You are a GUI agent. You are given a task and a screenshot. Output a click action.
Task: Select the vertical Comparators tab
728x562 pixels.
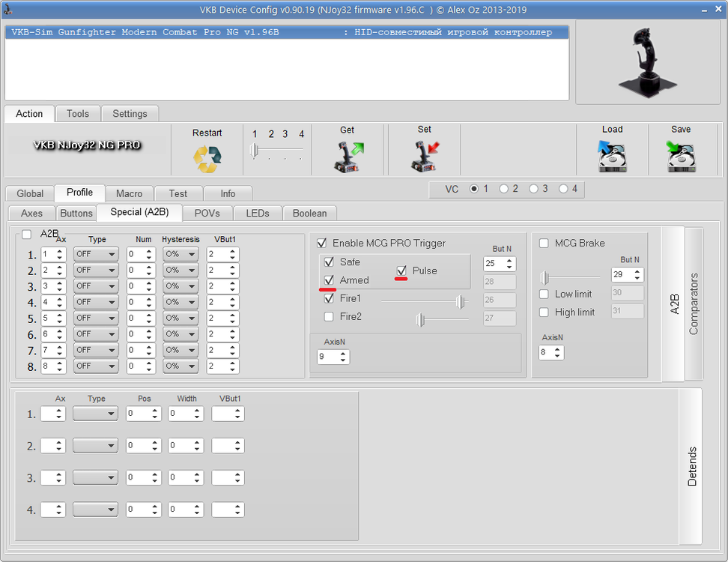694,303
